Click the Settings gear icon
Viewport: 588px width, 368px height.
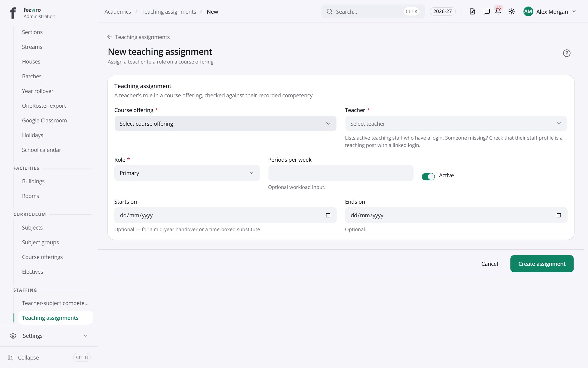tap(13, 336)
